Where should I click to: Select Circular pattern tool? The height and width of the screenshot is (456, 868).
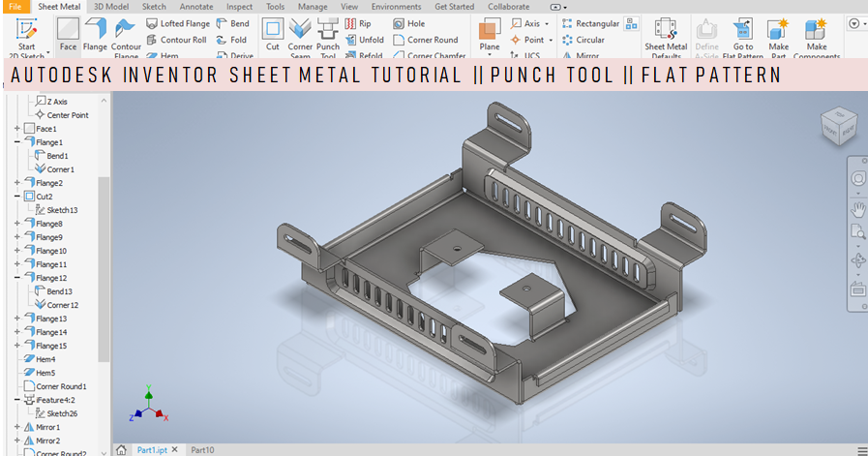click(583, 40)
